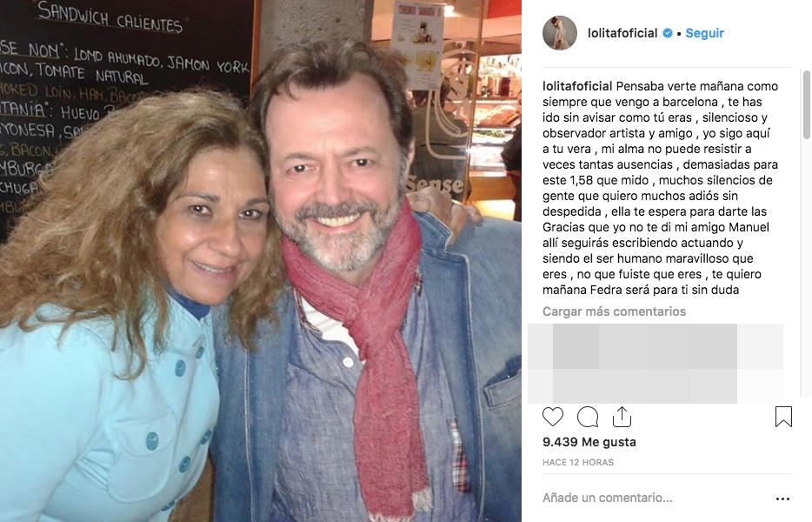Like the post with the heart icon
Screen dimensions: 812x522
tap(553, 417)
